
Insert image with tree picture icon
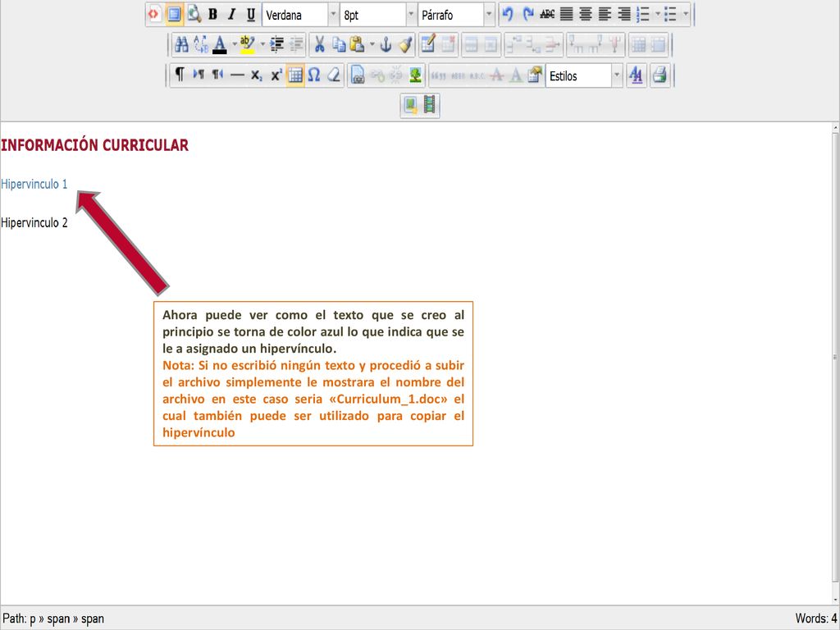coord(416,75)
